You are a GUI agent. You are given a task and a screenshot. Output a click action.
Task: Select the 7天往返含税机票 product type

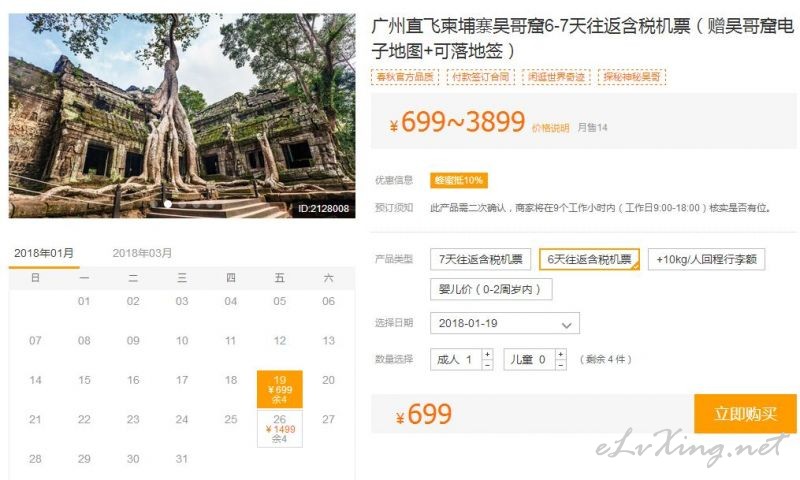[x=481, y=259]
